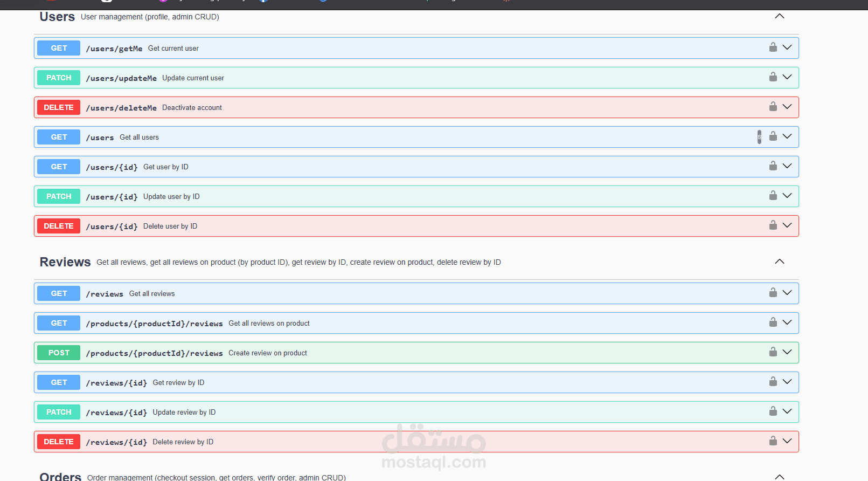
Task: Click the Reviews section heading
Action: pos(65,262)
